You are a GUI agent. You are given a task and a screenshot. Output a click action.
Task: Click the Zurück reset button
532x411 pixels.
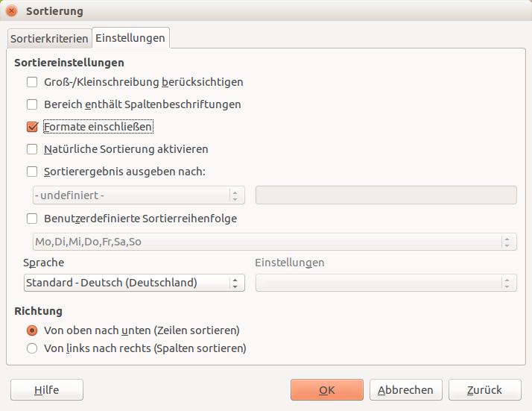[x=485, y=390]
